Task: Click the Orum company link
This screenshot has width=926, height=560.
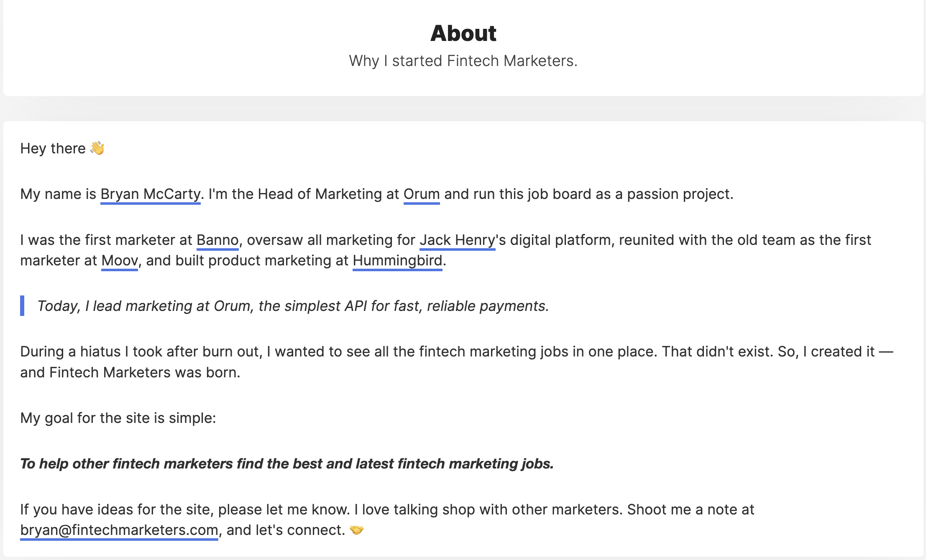Action: tap(421, 194)
